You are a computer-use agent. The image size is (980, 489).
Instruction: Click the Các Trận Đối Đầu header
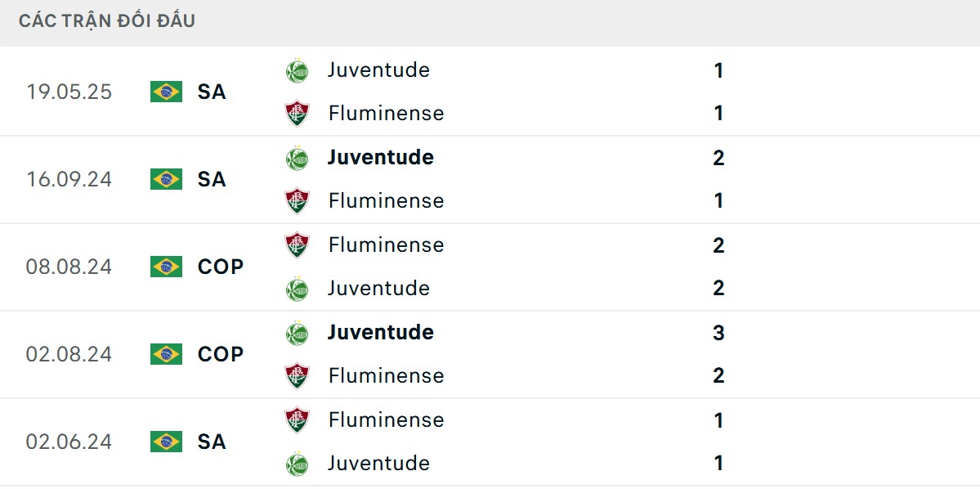[107, 21]
